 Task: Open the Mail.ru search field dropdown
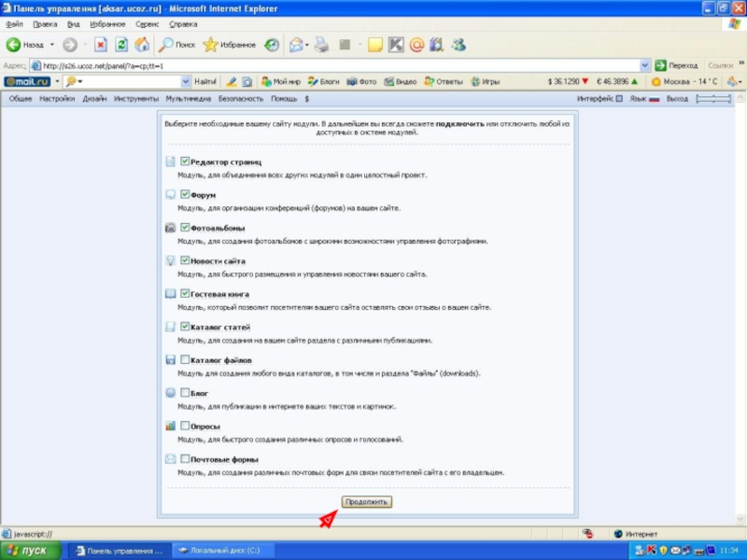[x=185, y=81]
